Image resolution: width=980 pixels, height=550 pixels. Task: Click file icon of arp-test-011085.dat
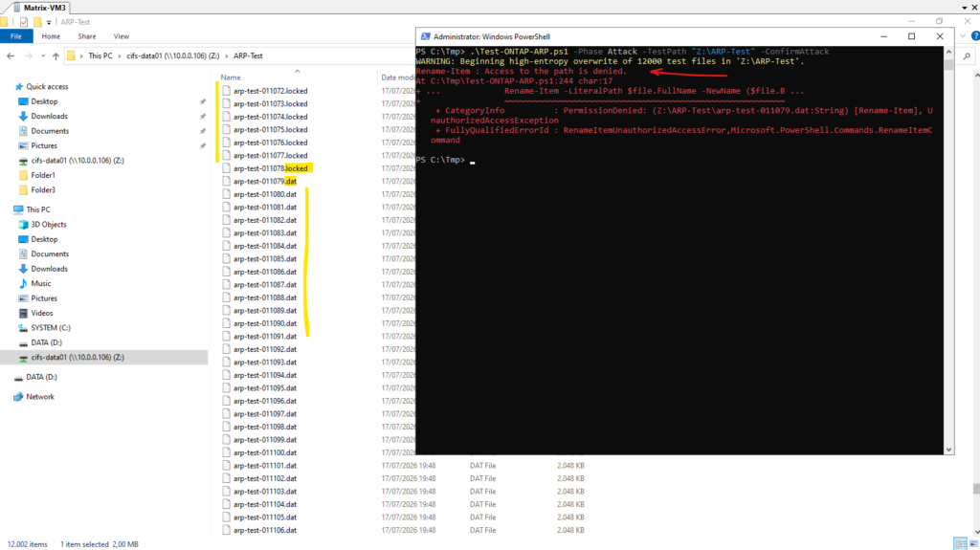click(226, 259)
